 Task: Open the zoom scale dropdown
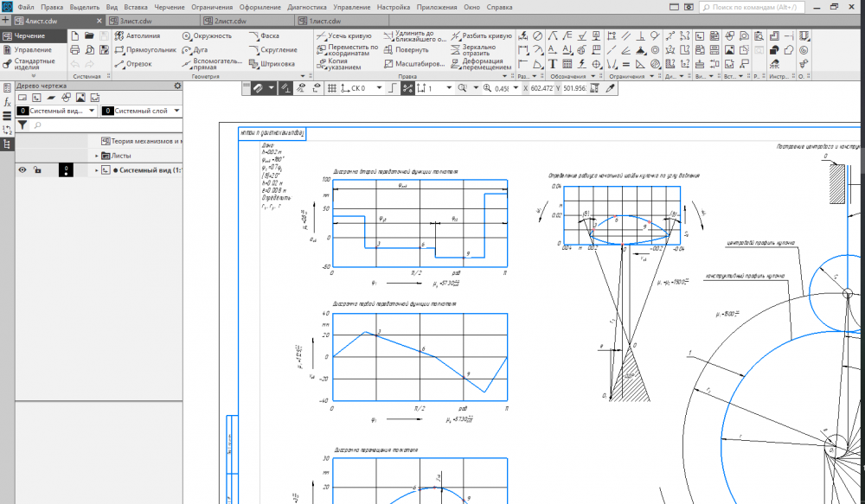pos(514,88)
